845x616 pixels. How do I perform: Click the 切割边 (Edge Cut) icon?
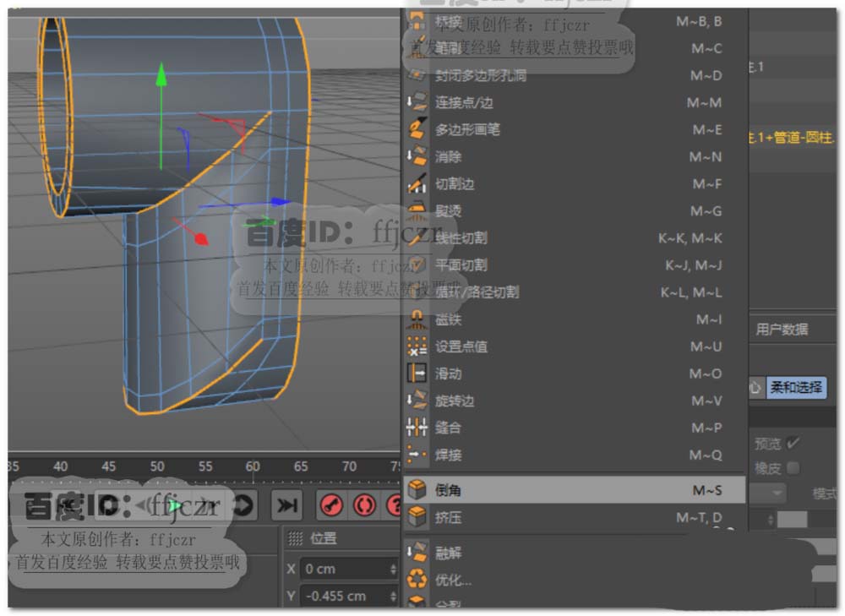pos(417,183)
